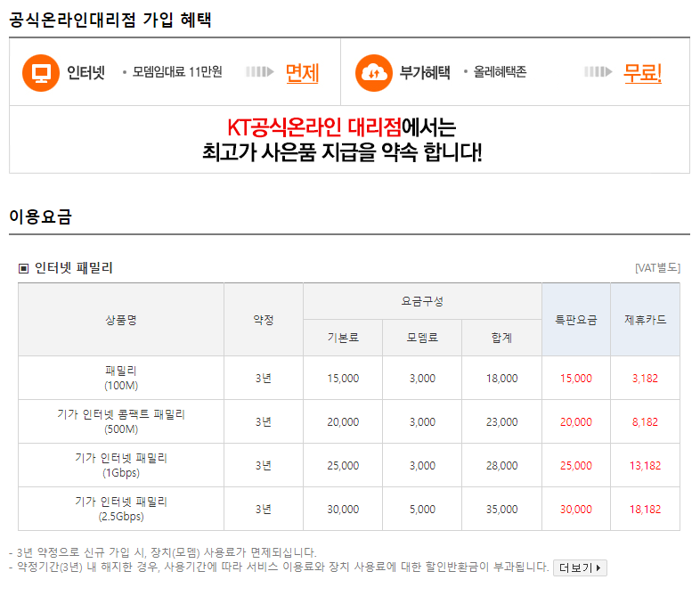700x596 pixels.
Task: Click the 부가혜택 label
Action: click(x=425, y=73)
